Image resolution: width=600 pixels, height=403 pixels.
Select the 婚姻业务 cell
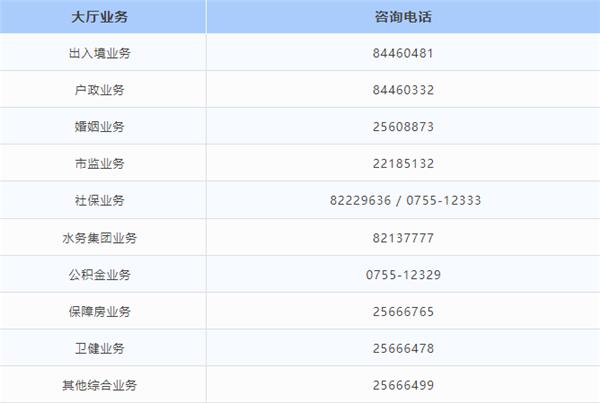coord(99,127)
